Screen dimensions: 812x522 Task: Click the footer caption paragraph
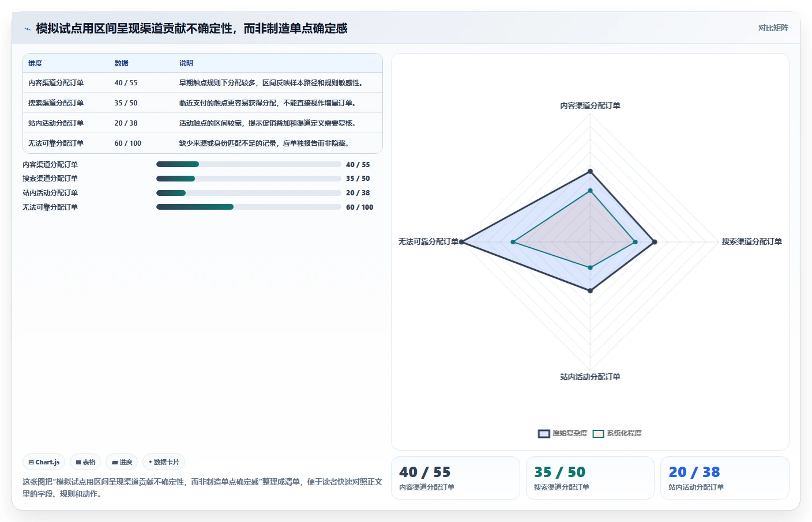[202, 487]
